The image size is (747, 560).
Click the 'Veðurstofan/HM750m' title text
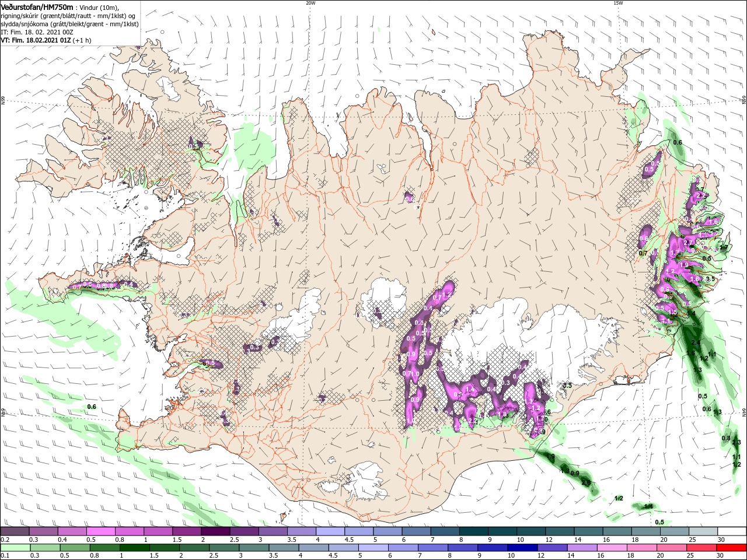[x=37, y=6]
